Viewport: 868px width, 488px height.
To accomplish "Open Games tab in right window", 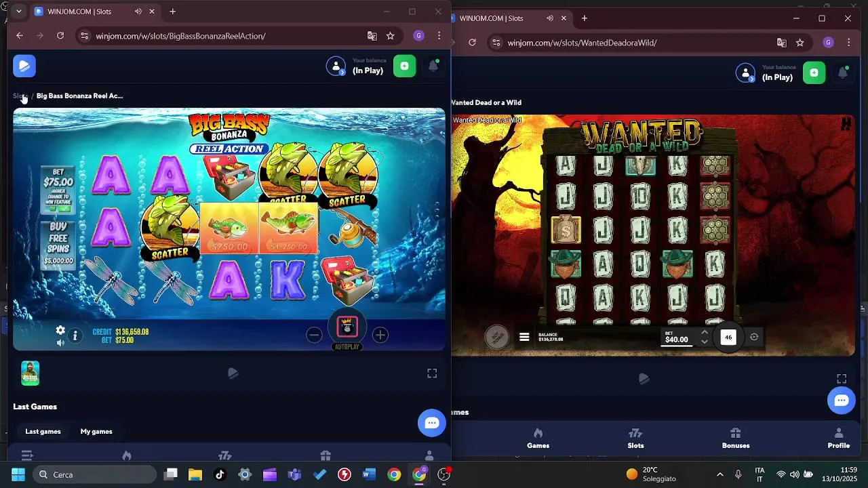I will tap(538, 439).
